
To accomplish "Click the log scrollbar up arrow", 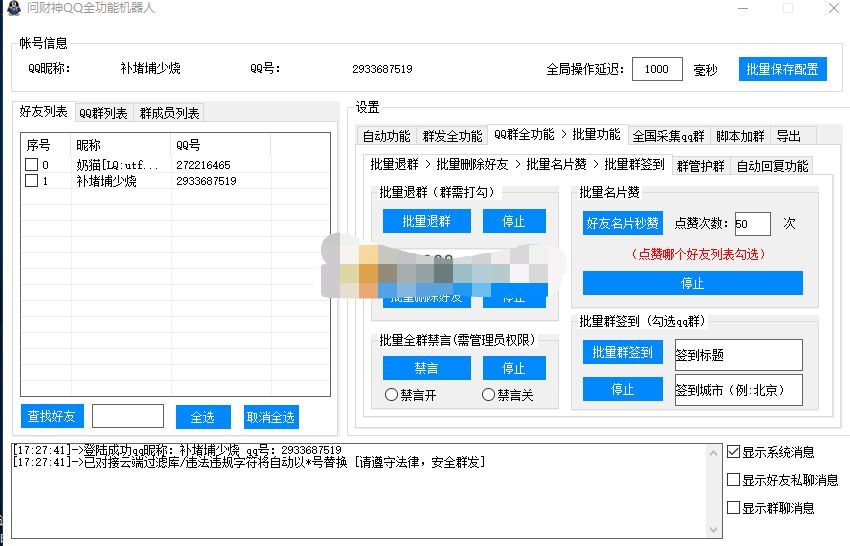I will (x=713, y=453).
